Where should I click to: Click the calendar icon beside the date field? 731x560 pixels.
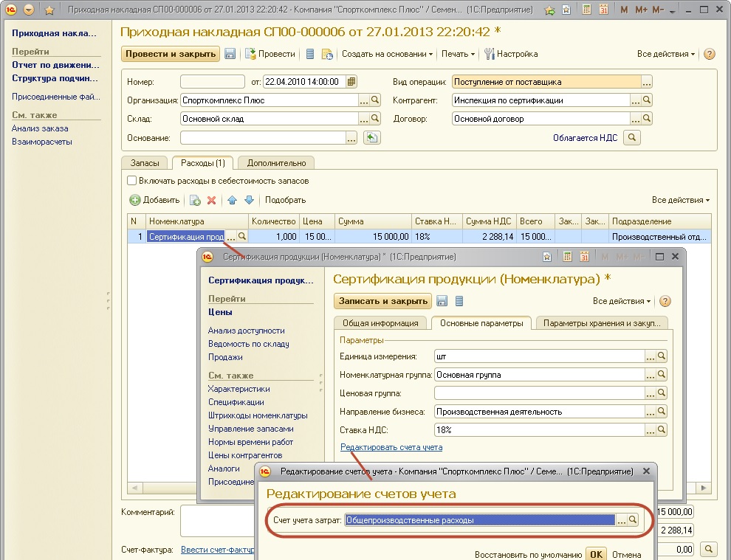pos(351,81)
